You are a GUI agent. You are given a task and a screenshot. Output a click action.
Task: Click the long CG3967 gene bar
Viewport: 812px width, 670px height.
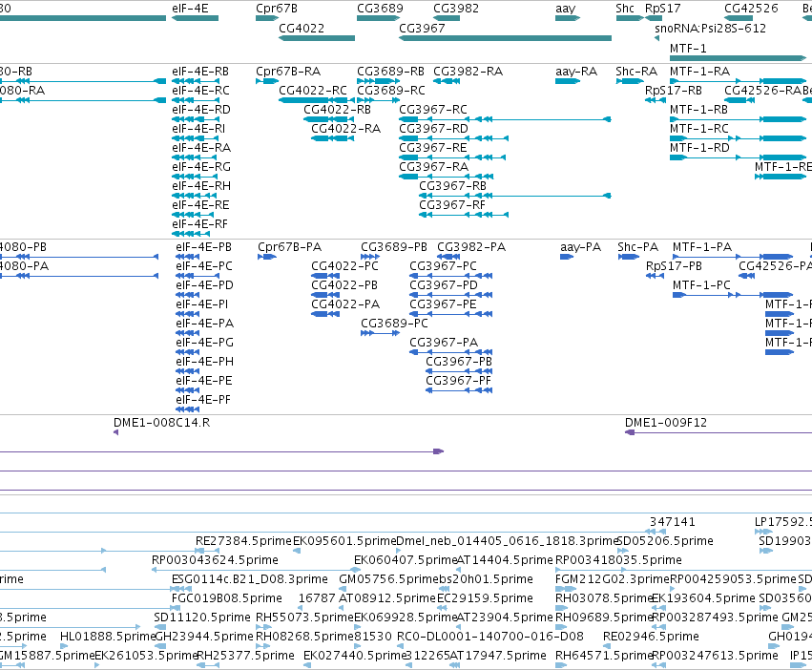point(506,38)
